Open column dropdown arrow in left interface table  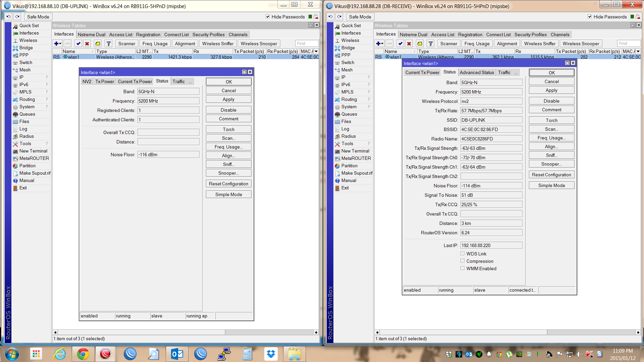click(x=316, y=51)
